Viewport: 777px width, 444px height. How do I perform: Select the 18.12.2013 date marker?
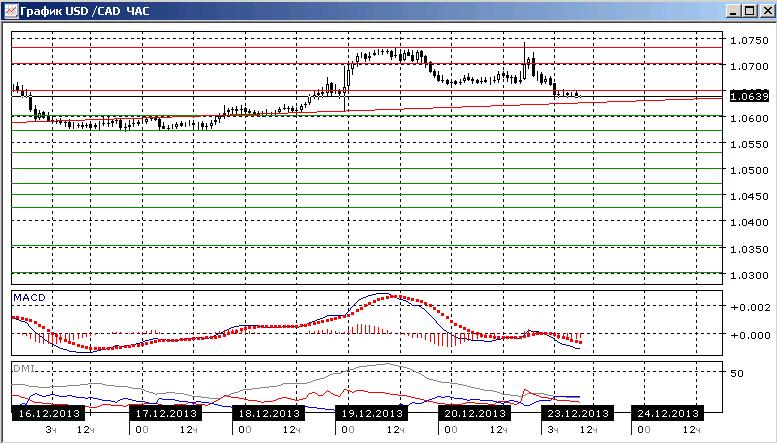[269, 413]
